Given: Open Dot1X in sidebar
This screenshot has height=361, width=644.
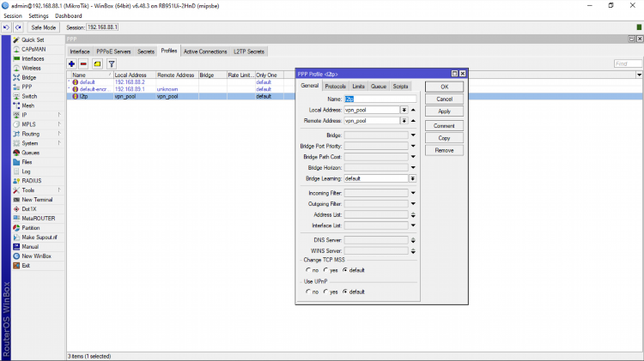Looking at the screenshot, I should pos(28,209).
